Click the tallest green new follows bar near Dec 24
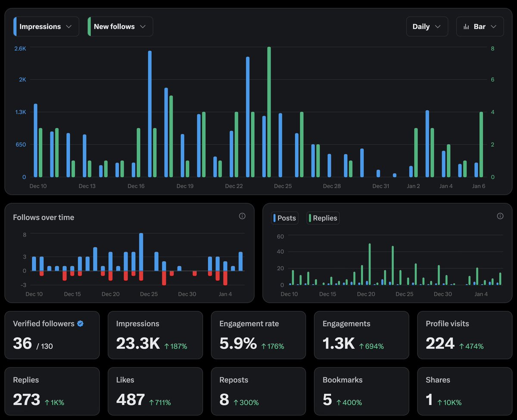 coord(269,112)
